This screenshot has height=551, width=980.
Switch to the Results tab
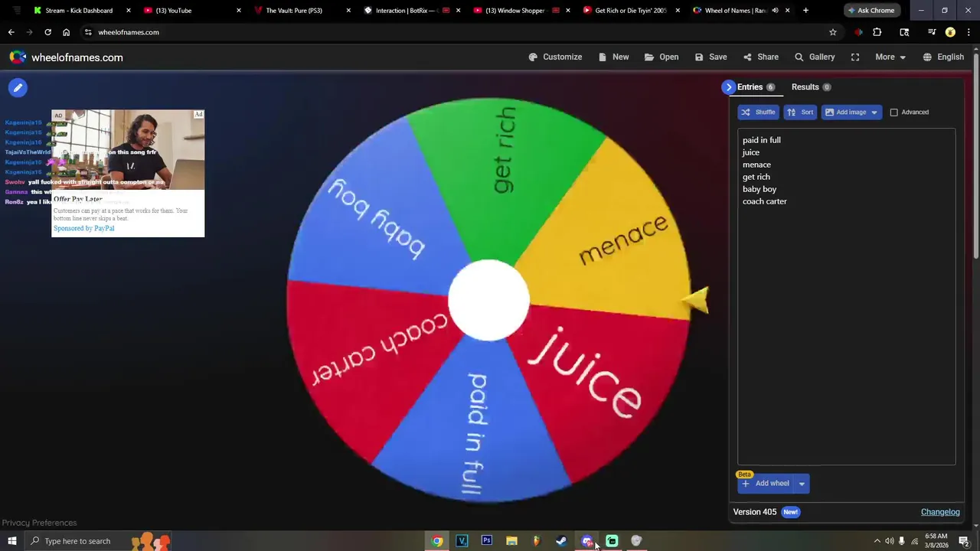click(x=811, y=87)
